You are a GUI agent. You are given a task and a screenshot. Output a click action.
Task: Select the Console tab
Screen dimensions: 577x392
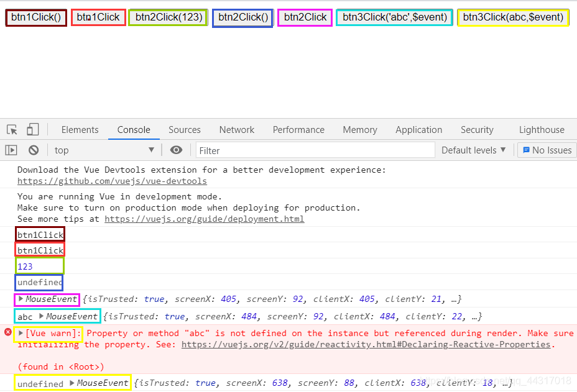(134, 130)
